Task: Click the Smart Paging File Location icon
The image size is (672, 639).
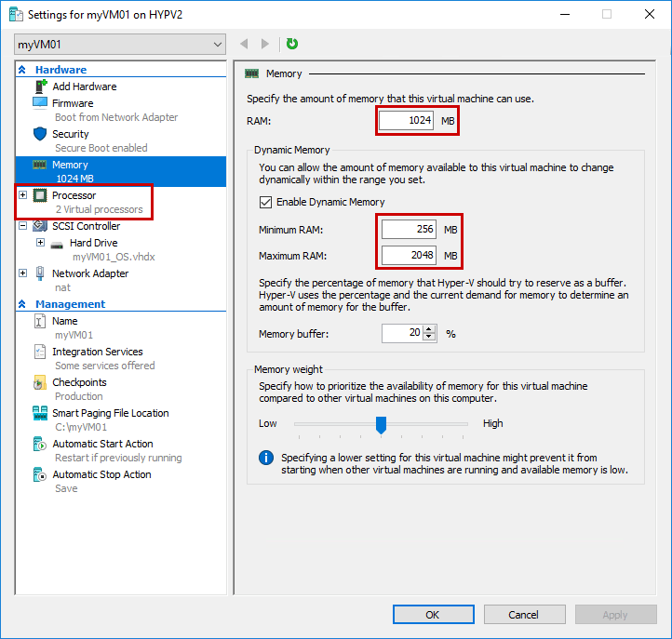Action: tap(40, 413)
